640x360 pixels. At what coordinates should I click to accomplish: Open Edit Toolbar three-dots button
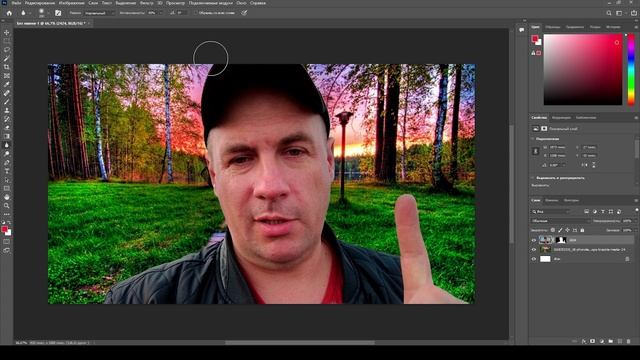coord(7,214)
